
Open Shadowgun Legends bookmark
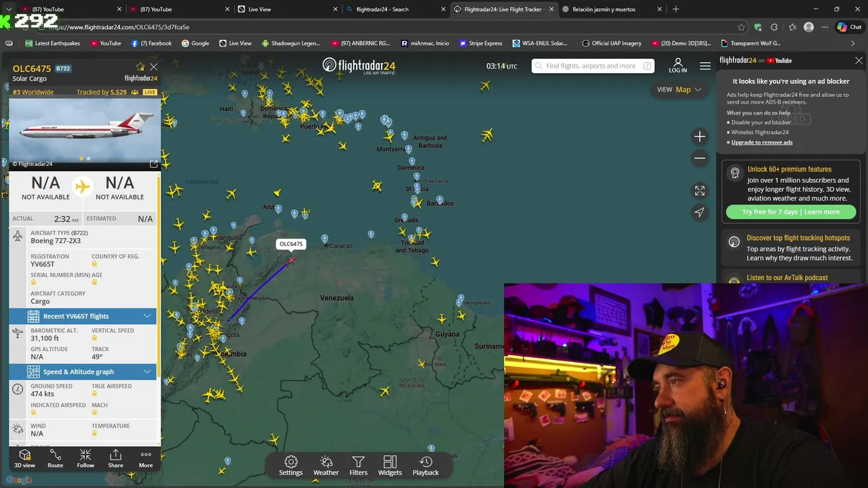[x=290, y=43]
